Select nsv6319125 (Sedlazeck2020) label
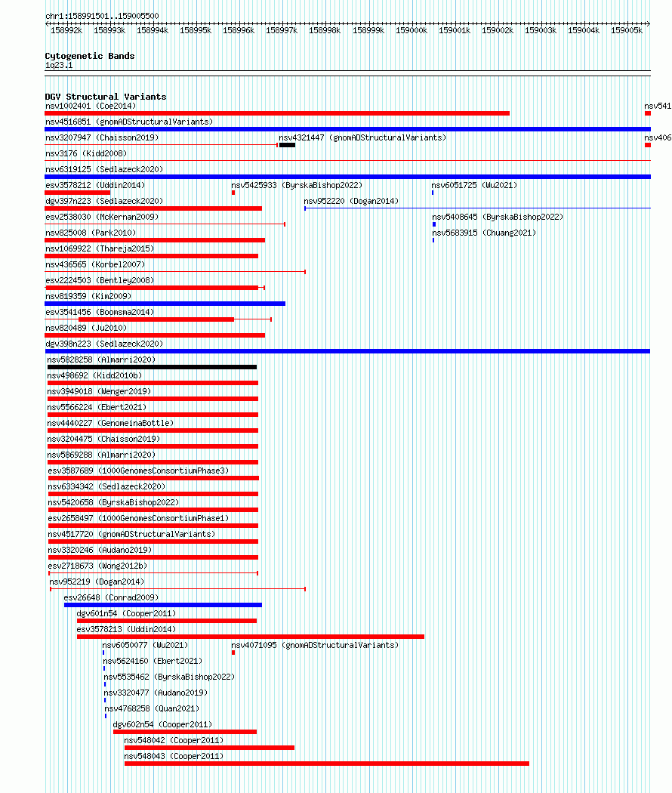The width and height of the screenshot is (672, 793). click(104, 169)
